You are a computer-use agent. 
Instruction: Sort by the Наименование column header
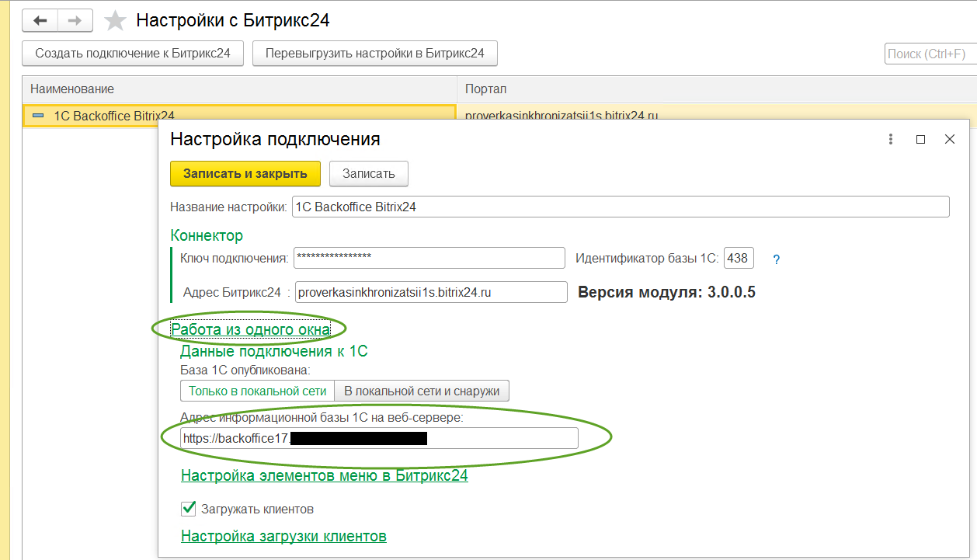coord(239,89)
